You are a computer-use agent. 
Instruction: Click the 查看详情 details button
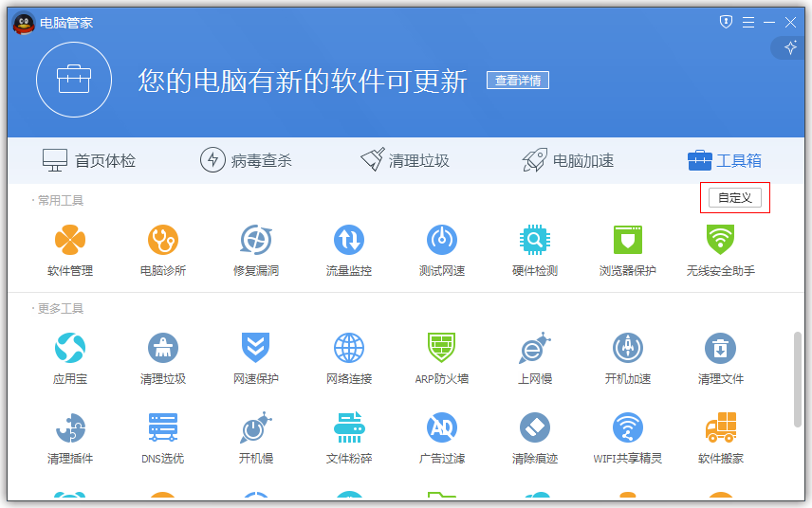(518, 81)
